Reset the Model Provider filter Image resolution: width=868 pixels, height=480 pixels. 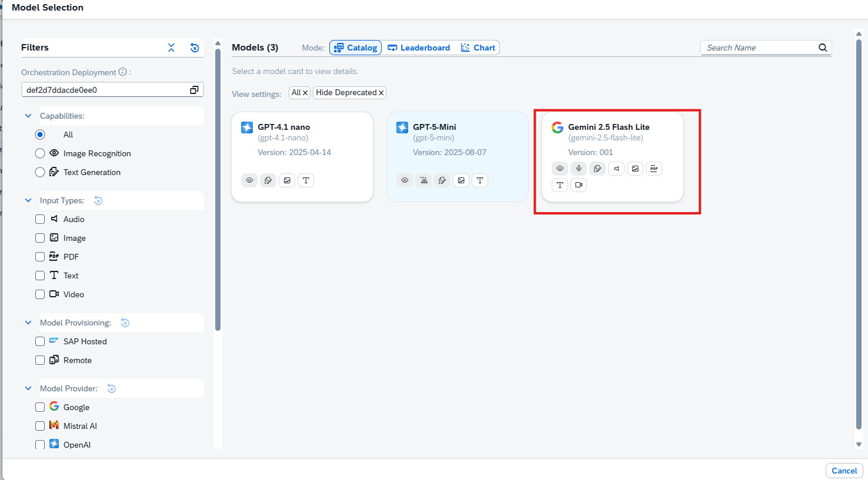[111, 388]
